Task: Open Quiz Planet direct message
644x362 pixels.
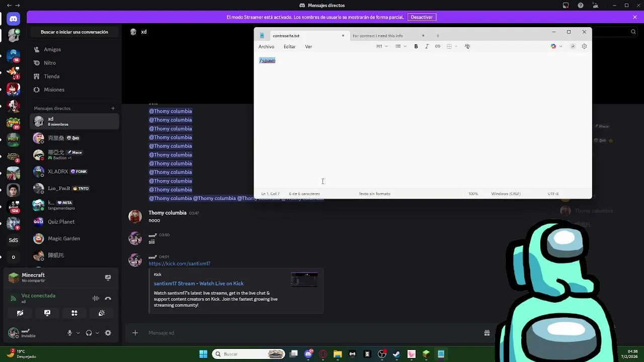Action: [x=74, y=222]
